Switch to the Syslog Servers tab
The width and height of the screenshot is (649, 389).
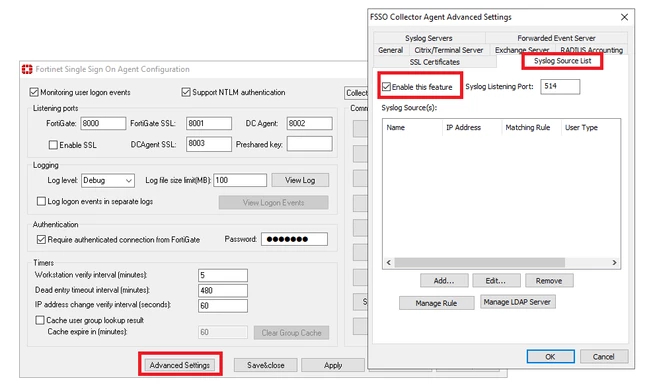(429, 38)
